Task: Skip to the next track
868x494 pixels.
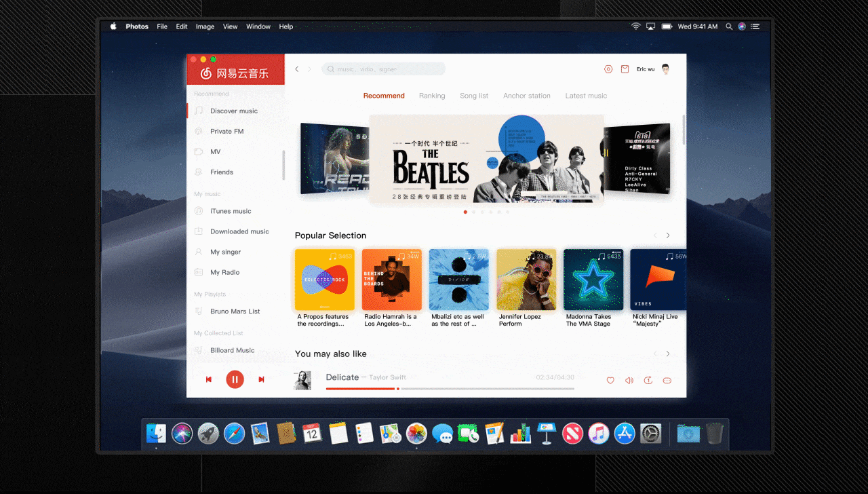Action: [261, 379]
